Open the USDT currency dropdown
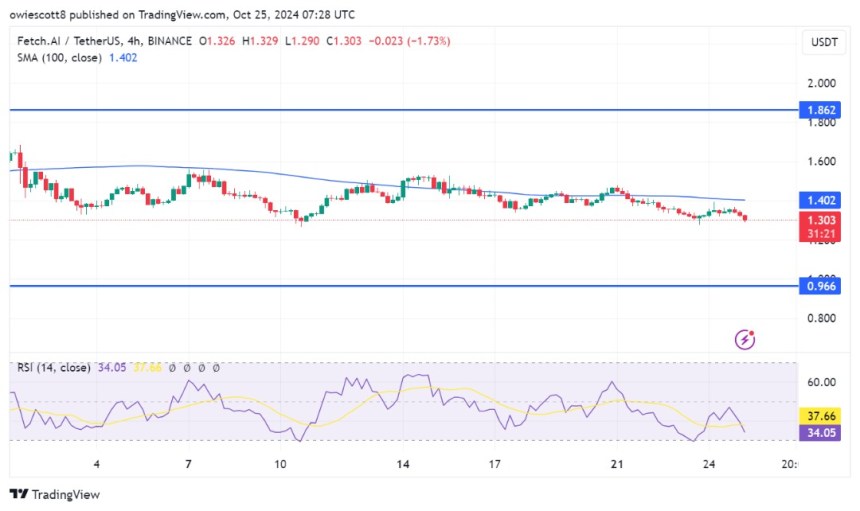Viewport: 860px width, 511px height. point(825,41)
